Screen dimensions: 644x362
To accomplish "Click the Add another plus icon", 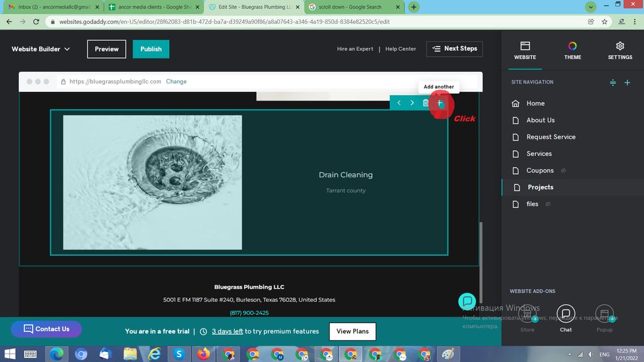I will [440, 103].
